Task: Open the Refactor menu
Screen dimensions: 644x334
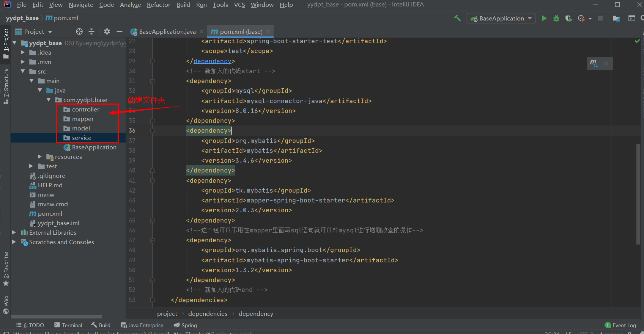Action: click(159, 5)
